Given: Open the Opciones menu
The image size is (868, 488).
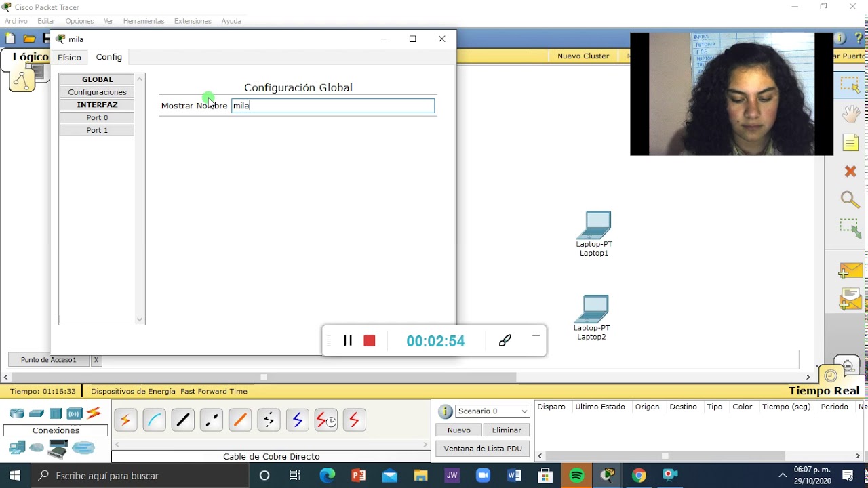Looking at the screenshot, I should [x=79, y=21].
